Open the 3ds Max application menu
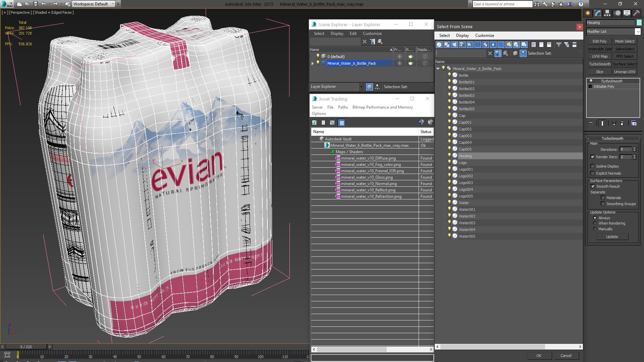The height and width of the screenshot is (362, 644). [x=7, y=4]
